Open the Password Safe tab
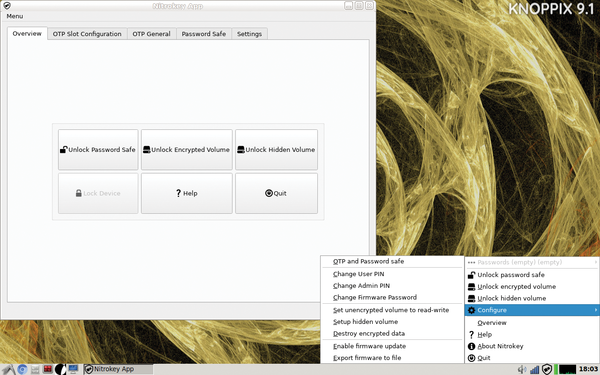Screen dimensions: 600x375 click(204, 34)
